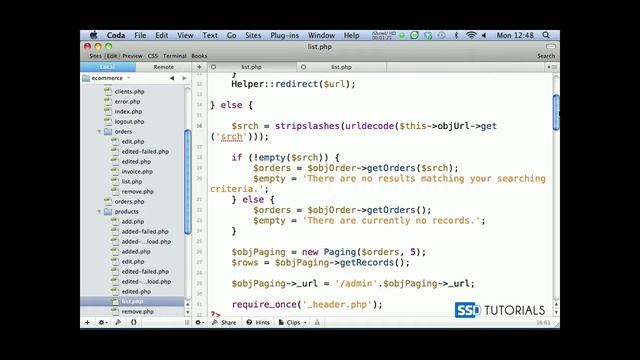Click the sidebar vertical scrollbar thumb

click(x=188, y=182)
